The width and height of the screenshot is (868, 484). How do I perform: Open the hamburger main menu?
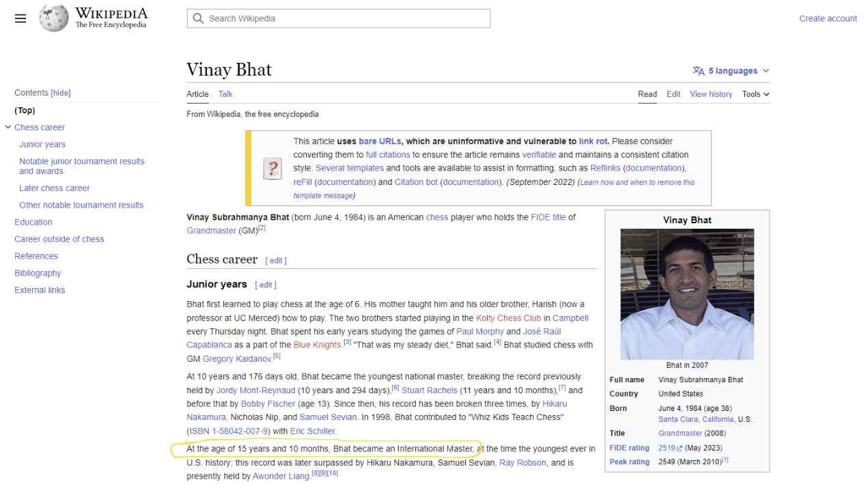coord(20,18)
